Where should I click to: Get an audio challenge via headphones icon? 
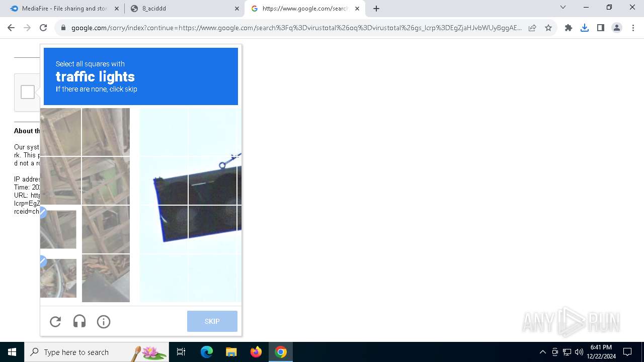[79, 321]
